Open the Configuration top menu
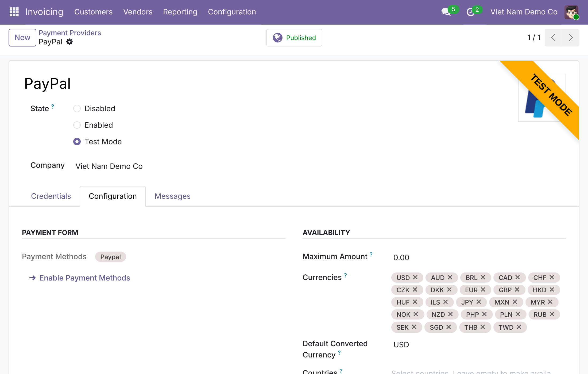This screenshot has height=374, width=588. pos(232,12)
